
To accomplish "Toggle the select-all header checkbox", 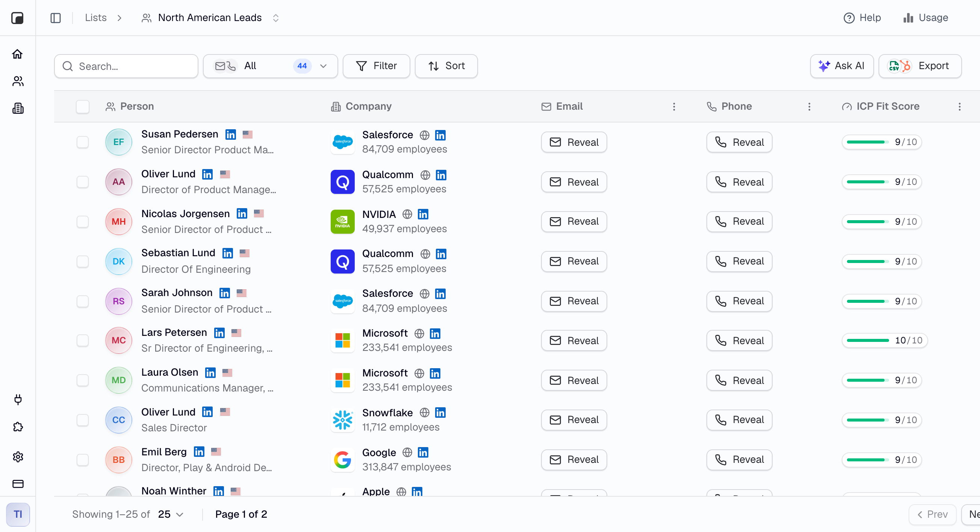I will [x=83, y=107].
